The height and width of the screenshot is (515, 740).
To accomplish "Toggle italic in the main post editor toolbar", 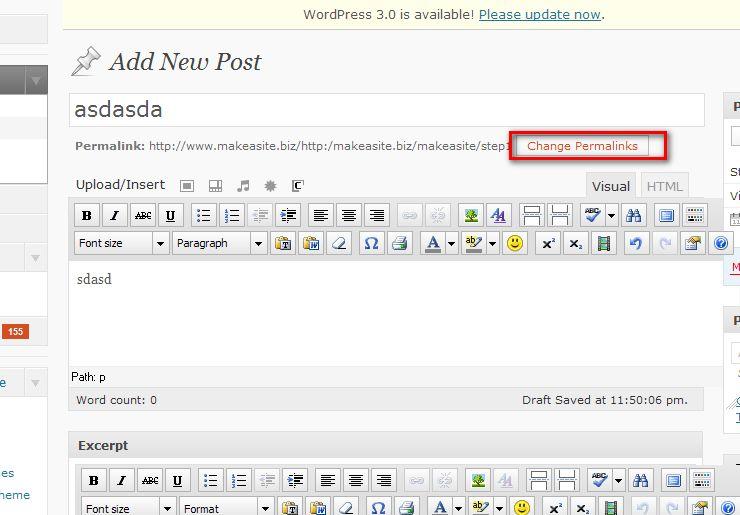I will click(x=115, y=215).
